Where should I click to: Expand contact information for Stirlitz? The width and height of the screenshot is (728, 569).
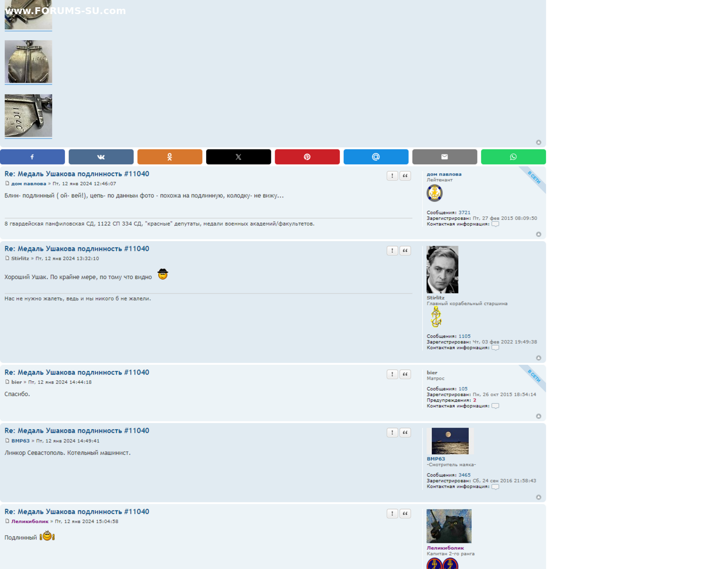click(x=495, y=348)
